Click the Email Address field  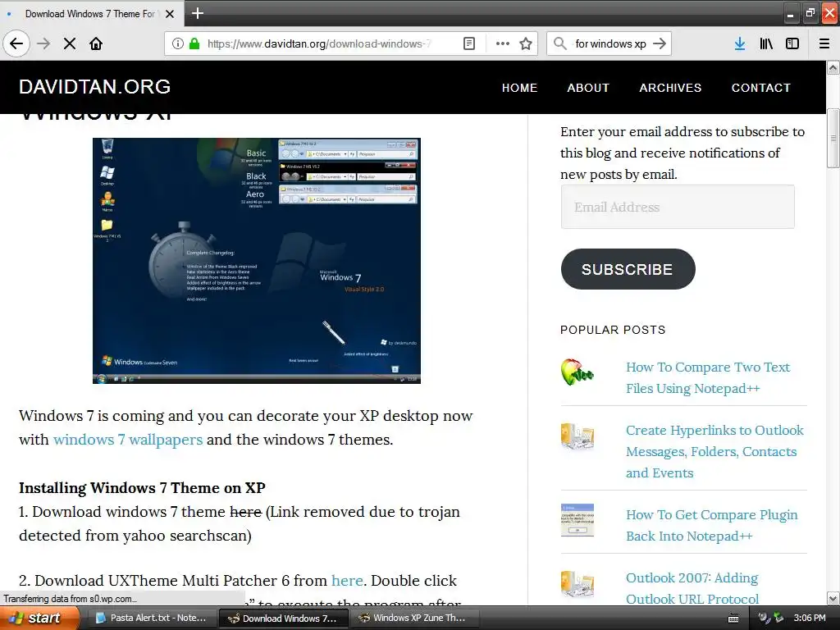pyautogui.click(x=678, y=207)
